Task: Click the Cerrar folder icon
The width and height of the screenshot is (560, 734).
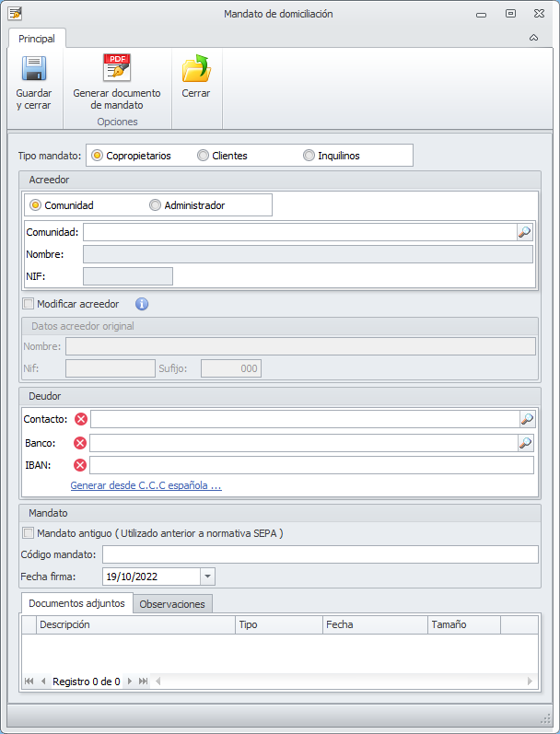Action: pyautogui.click(x=195, y=70)
